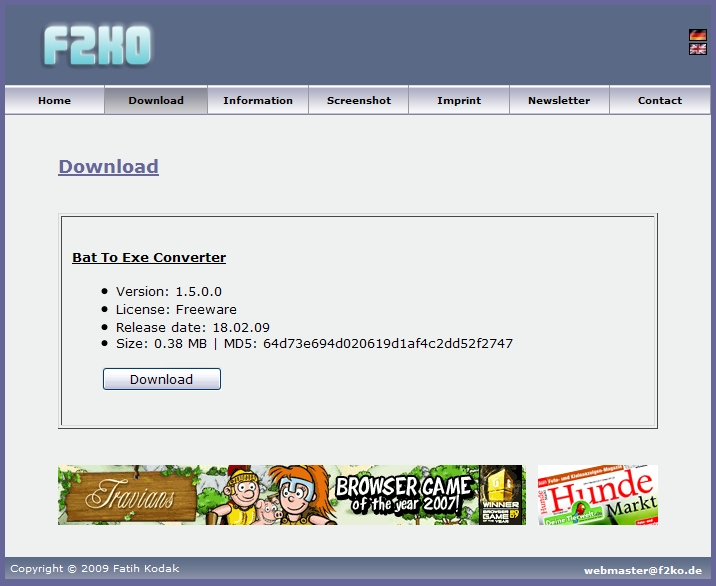The height and width of the screenshot is (586, 716).
Task: View the Screenshot page
Action: pos(359,100)
